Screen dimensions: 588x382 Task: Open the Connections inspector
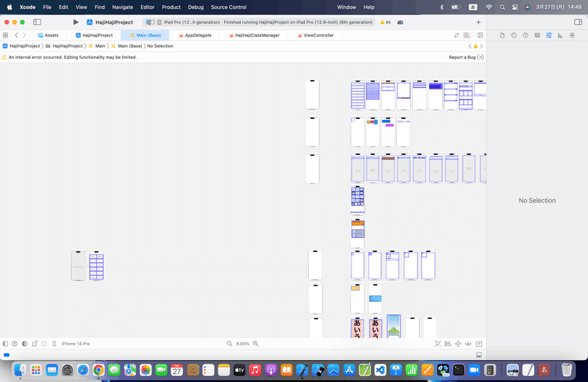pos(572,35)
